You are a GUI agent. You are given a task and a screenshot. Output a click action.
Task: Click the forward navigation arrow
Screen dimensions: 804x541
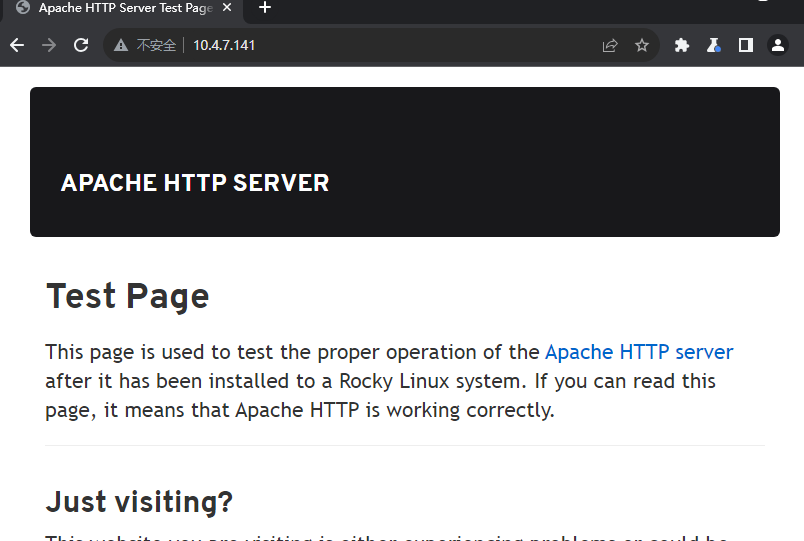[x=49, y=45]
